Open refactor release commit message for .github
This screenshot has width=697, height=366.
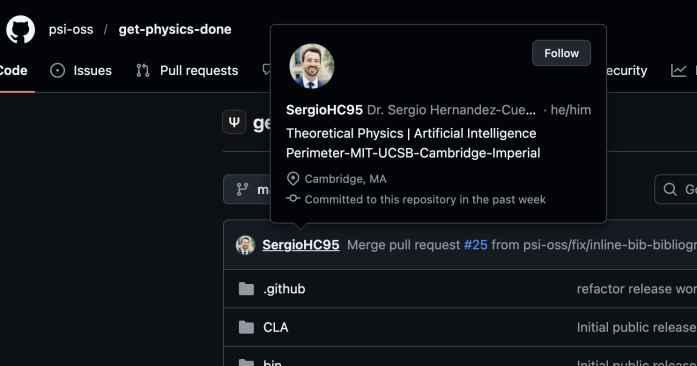point(637,289)
